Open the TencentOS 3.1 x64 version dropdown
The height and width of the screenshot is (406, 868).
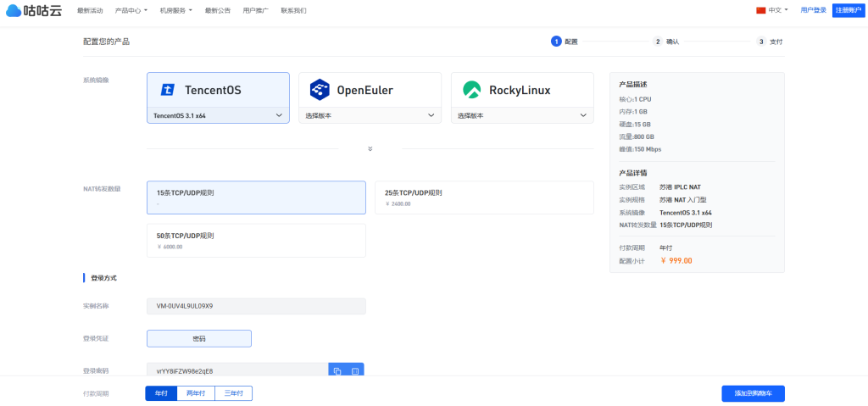(x=218, y=115)
